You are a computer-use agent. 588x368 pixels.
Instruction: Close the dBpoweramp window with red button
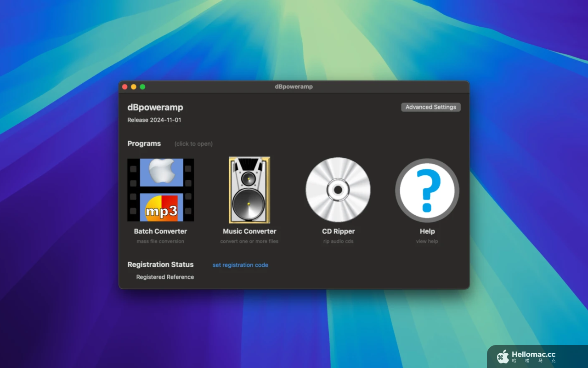coord(124,86)
